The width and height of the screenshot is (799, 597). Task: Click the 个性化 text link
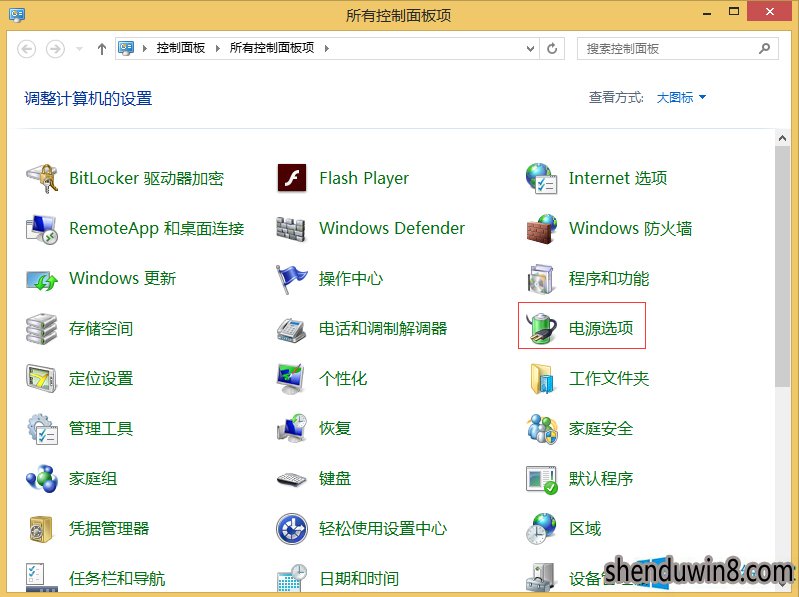(343, 378)
